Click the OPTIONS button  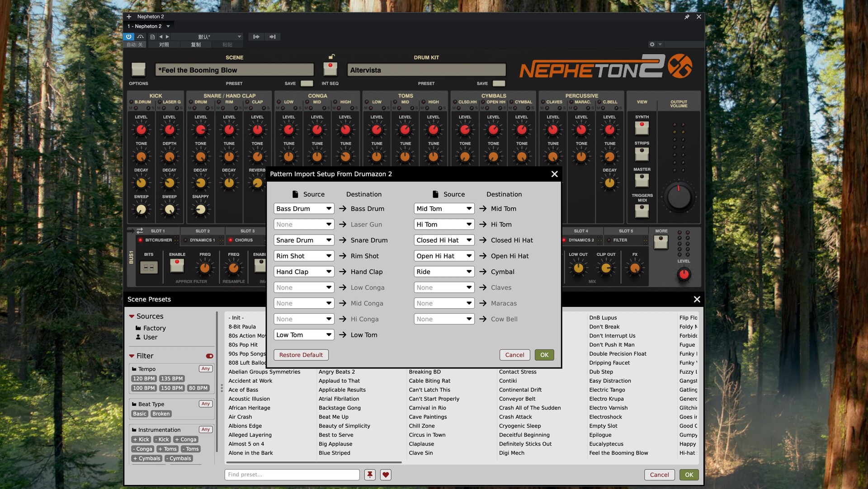(x=138, y=70)
